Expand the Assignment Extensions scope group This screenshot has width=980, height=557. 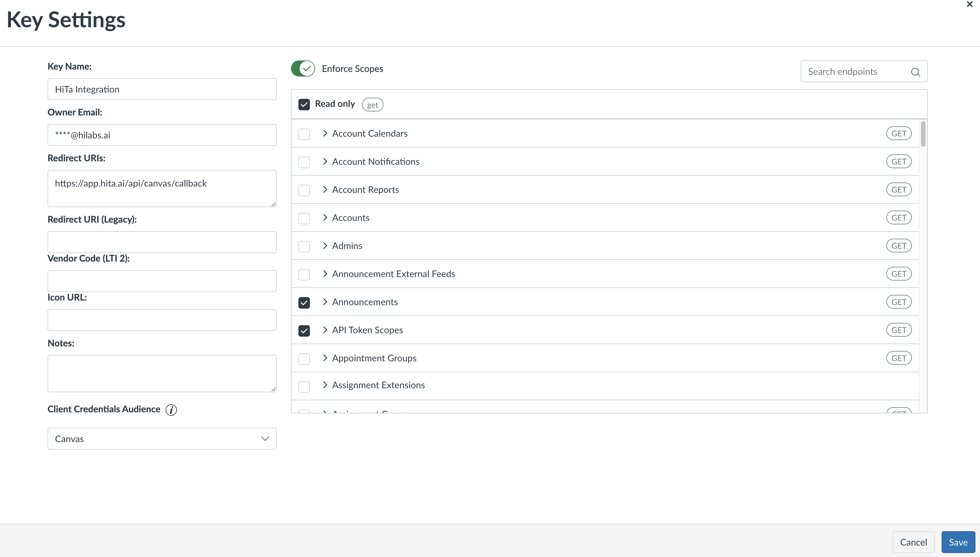(325, 385)
